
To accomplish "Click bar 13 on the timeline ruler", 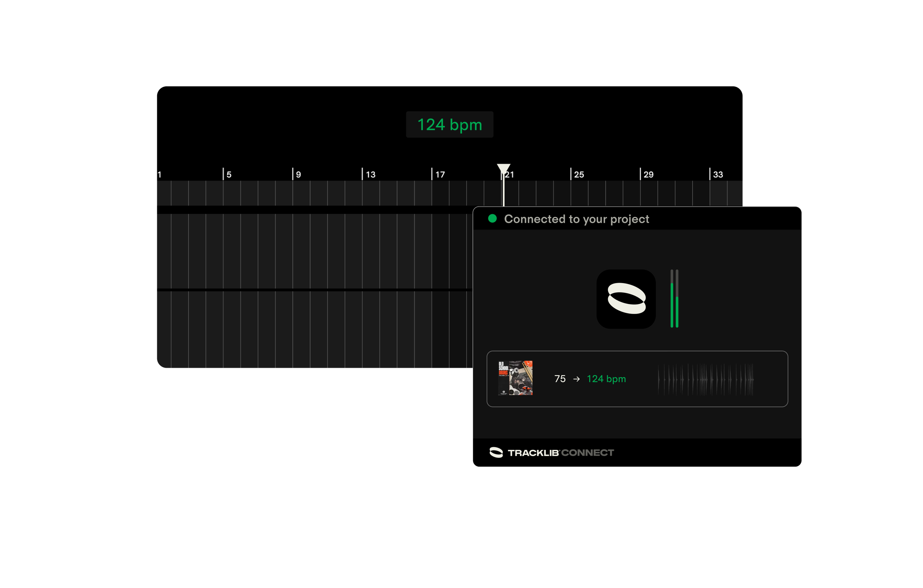I will coord(370,174).
